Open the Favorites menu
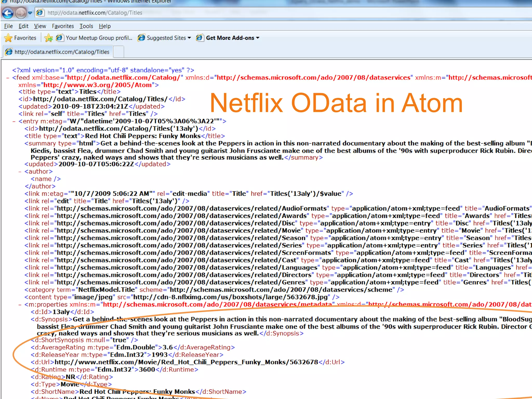 click(x=63, y=26)
